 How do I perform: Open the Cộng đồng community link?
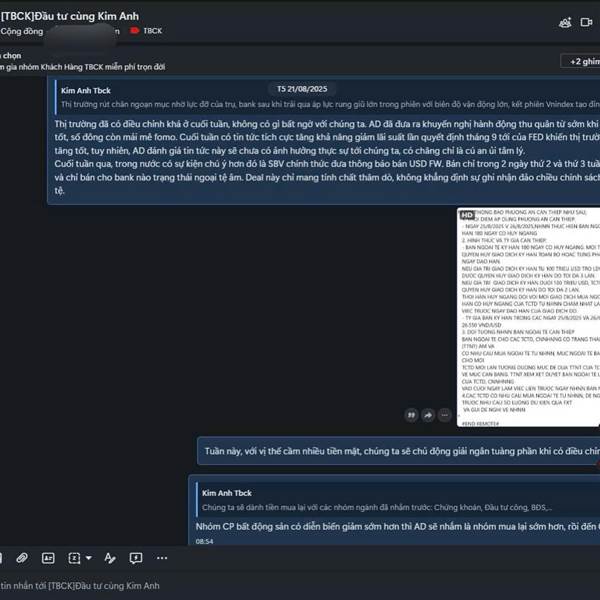click(x=22, y=31)
